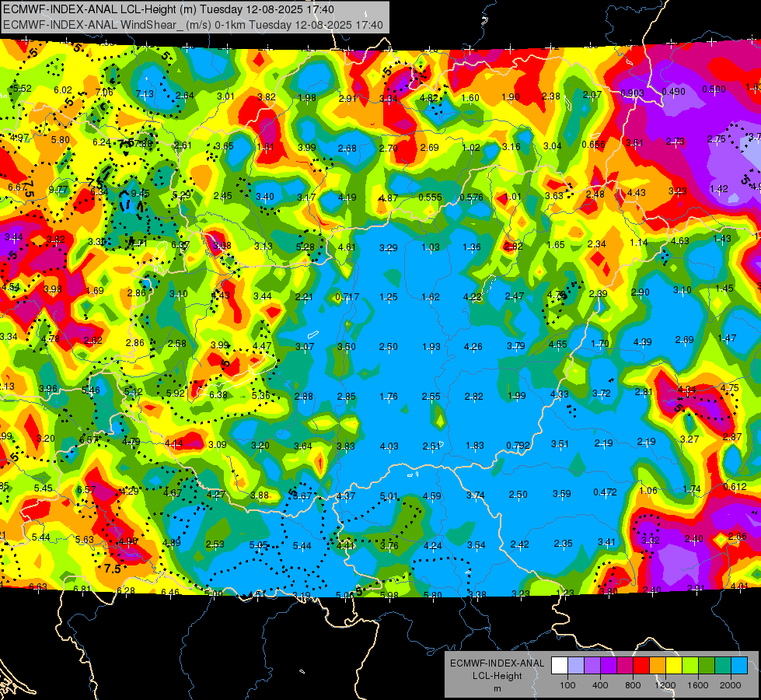Click the wind shear value 0.472
This screenshot has height=700, width=761.
pos(606,492)
